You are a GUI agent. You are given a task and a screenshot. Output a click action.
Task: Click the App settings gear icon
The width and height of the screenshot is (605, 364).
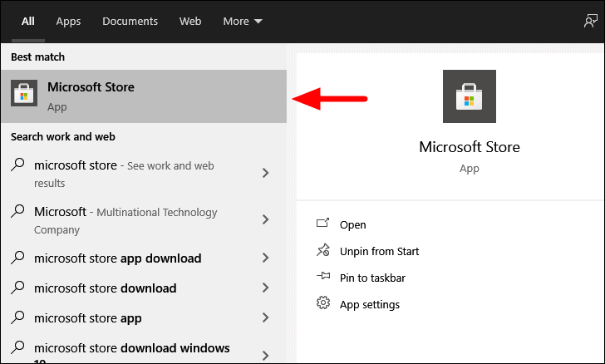(323, 303)
